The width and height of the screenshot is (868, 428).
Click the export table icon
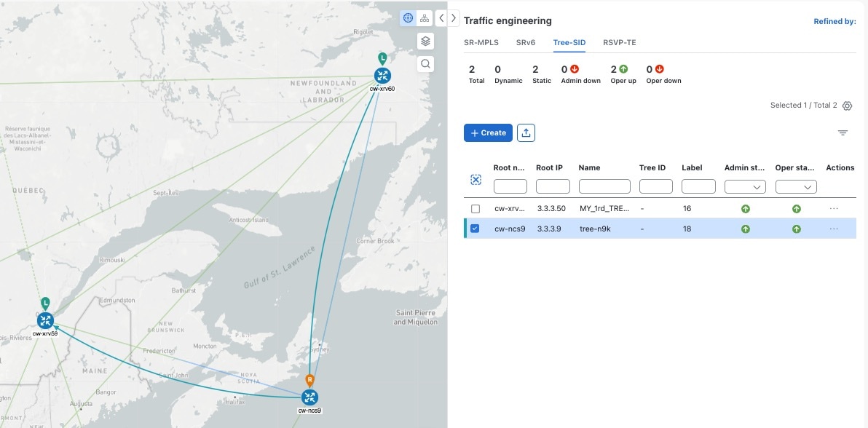[526, 133]
